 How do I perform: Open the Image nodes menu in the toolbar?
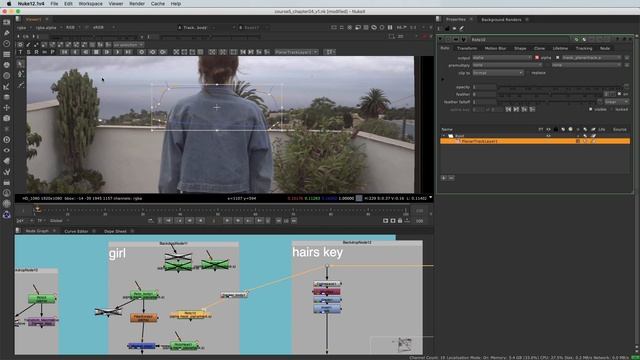[x=7, y=22]
